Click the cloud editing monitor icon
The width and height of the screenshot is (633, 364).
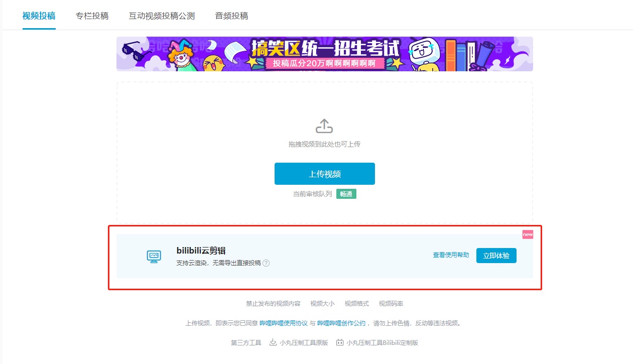coord(154,257)
